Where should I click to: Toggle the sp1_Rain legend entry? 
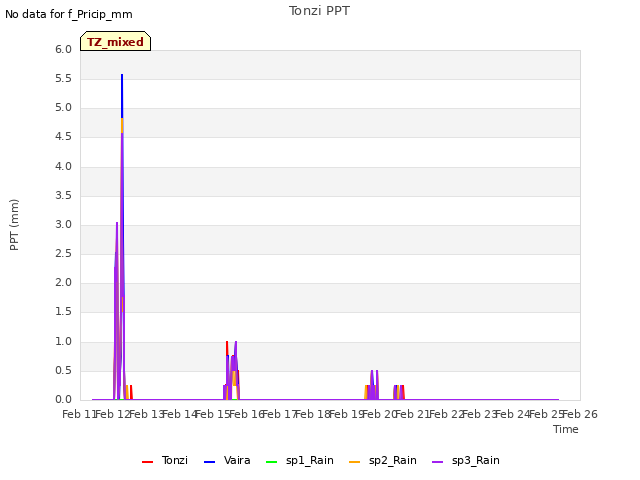(300, 460)
